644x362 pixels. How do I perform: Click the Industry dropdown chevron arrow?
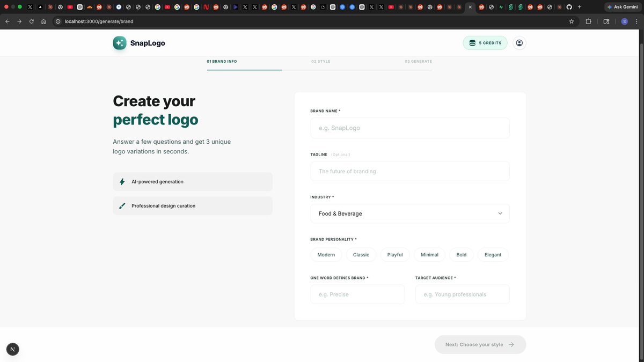(500, 213)
